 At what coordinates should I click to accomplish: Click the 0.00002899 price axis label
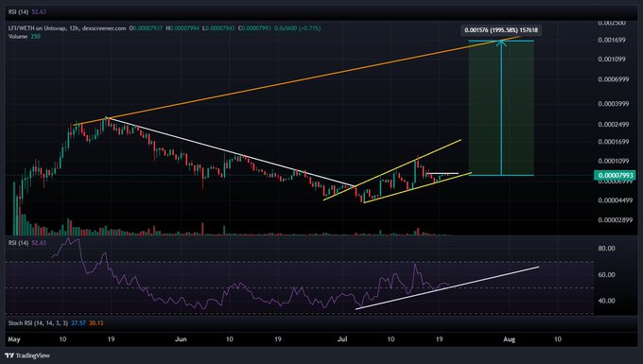pos(615,220)
